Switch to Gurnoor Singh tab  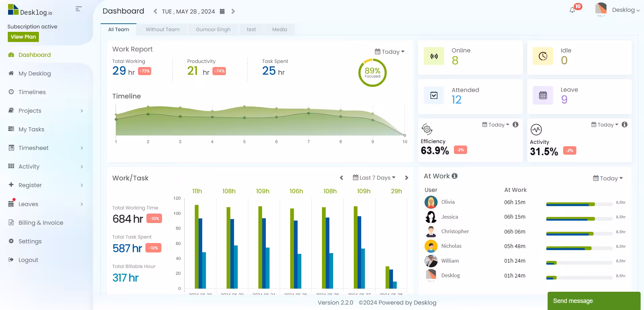tap(213, 29)
